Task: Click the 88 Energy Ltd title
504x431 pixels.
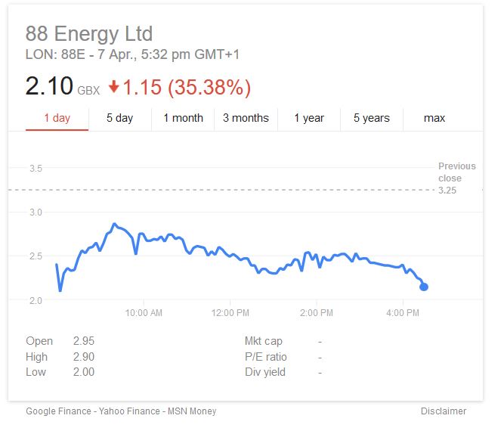Action: click(89, 33)
